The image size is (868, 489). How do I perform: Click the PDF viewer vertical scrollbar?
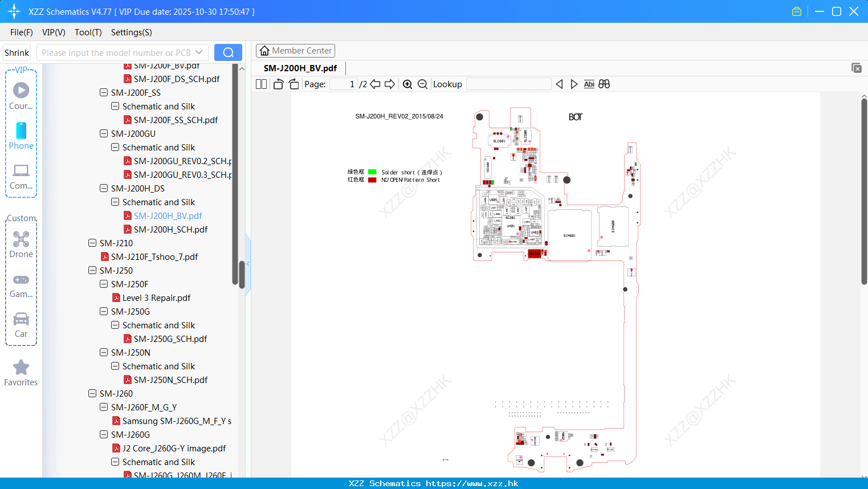pos(864,191)
